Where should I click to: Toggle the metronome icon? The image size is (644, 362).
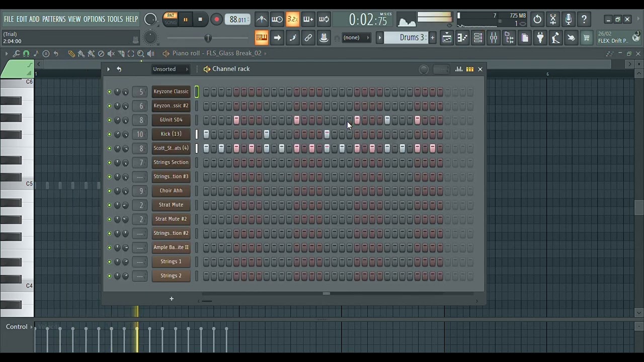click(262, 20)
